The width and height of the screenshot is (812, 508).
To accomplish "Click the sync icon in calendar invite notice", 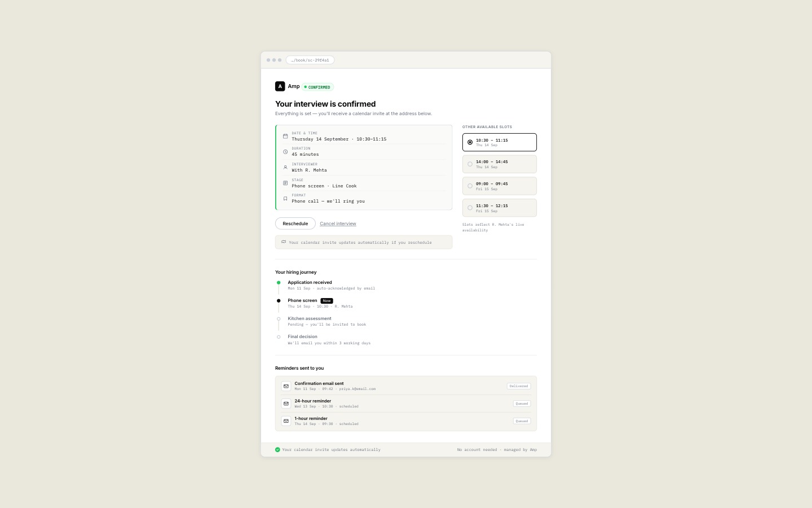I will [284, 242].
